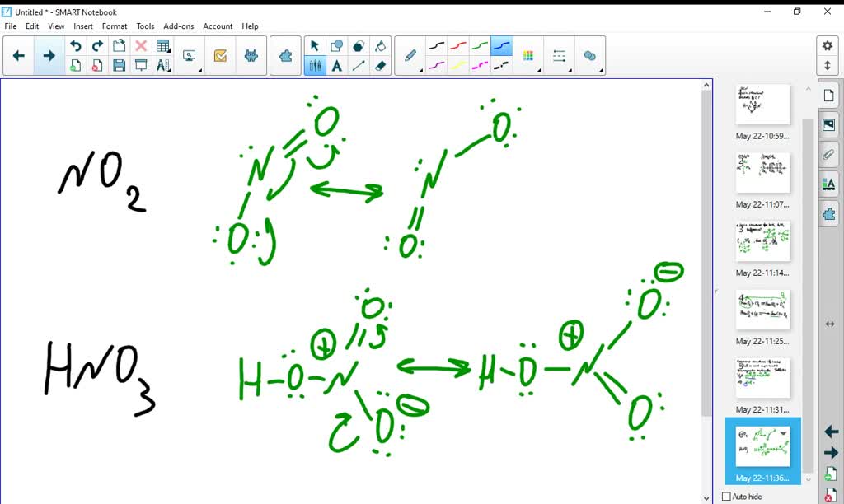
Task: Select the Eraser tool
Action: [x=380, y=65]
